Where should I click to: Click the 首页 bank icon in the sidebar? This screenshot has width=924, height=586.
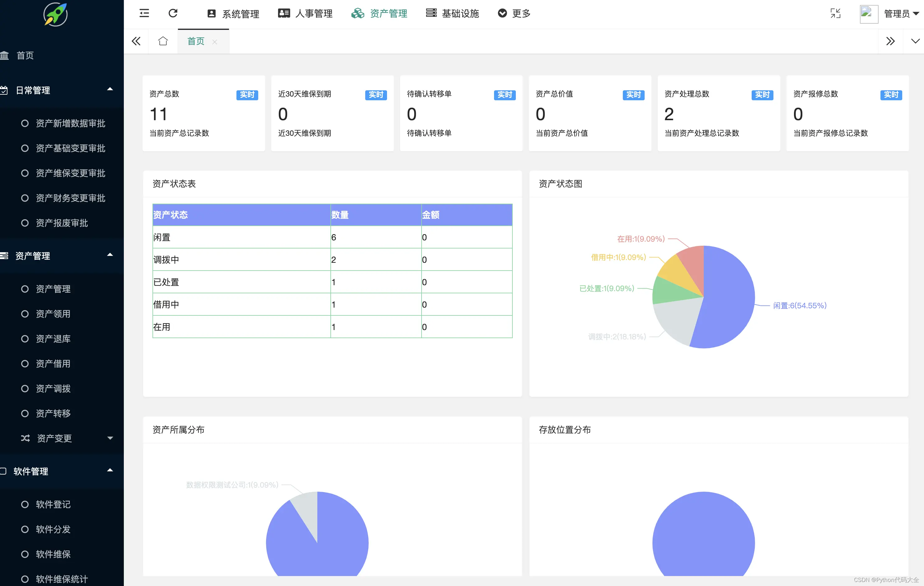[5, 55]
